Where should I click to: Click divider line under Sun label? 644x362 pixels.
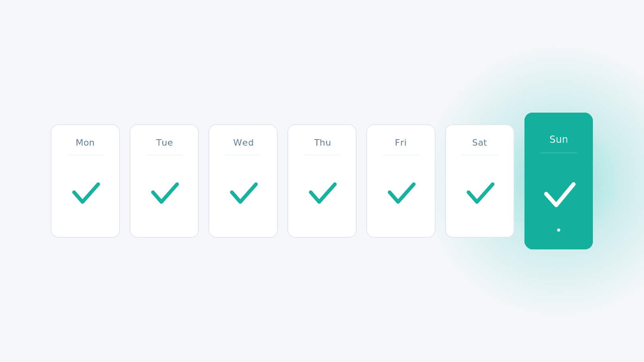tap(559, 153)
